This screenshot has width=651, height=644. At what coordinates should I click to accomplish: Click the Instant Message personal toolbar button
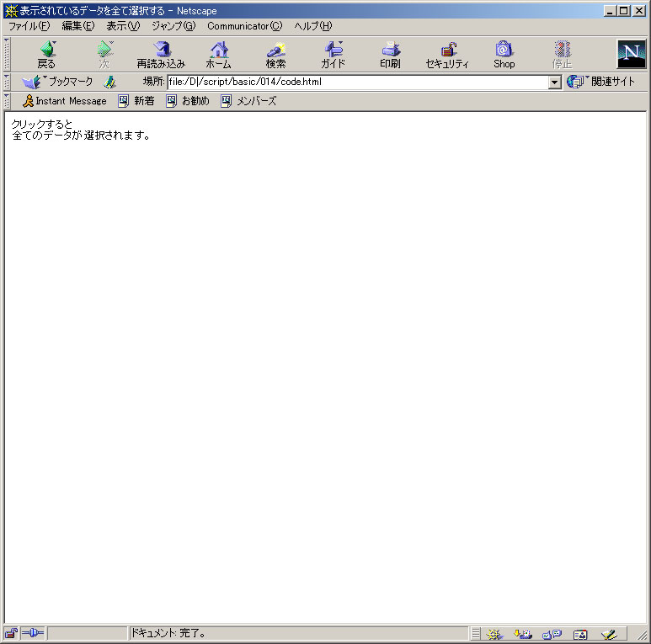coord(64,101)
